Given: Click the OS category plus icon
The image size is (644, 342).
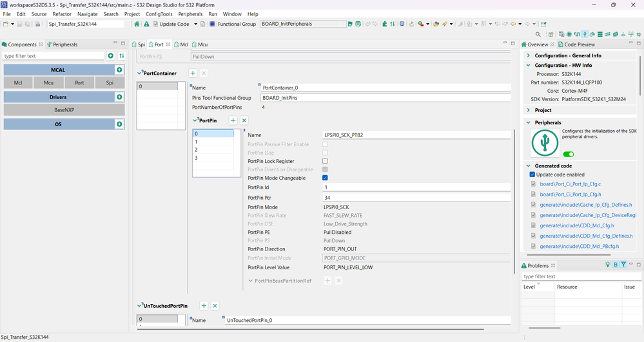Looking at the screenshot, I should (119, 124).
